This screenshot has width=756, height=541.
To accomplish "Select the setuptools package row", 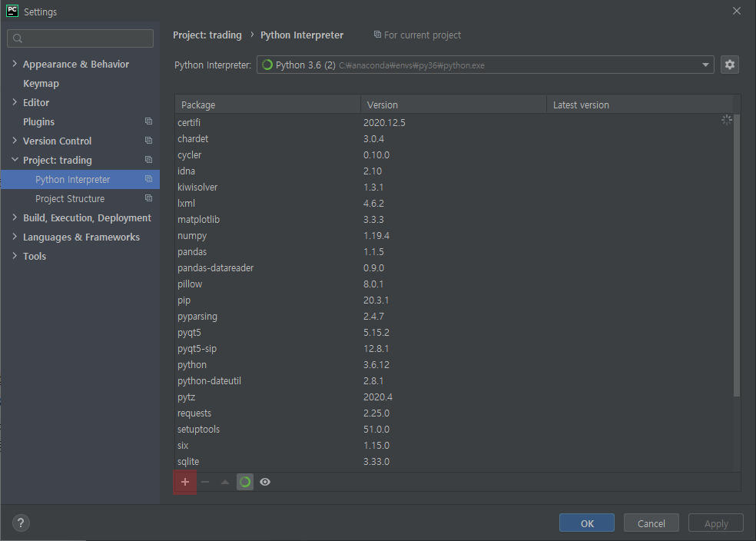I will click(454, 430).
